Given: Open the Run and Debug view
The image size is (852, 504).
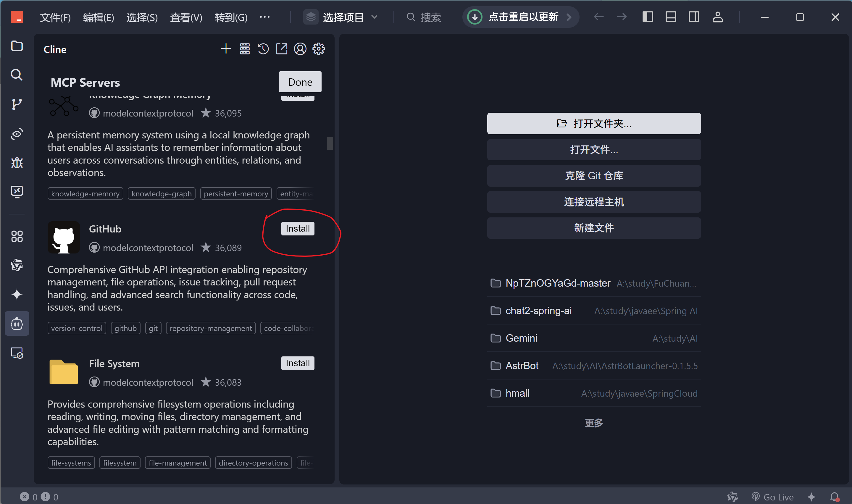Looking at the screenshot, I should tap(17, 163).
